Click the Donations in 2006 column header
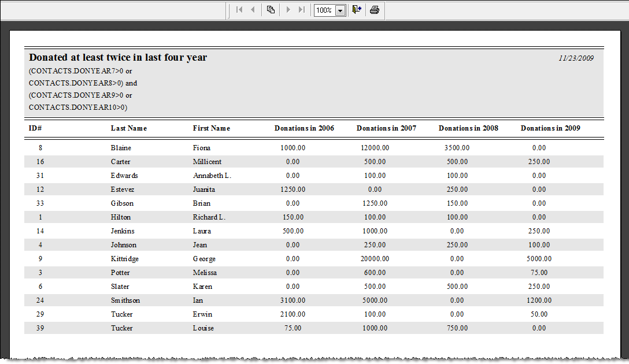Screen dimensions: 629x364 [304, 128]
